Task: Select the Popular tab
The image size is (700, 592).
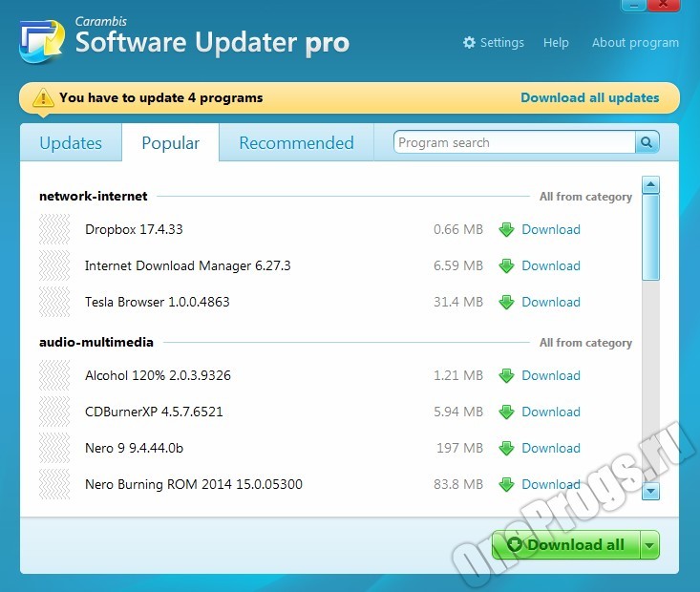Action: pyautogui.click(x=171, y=143)
